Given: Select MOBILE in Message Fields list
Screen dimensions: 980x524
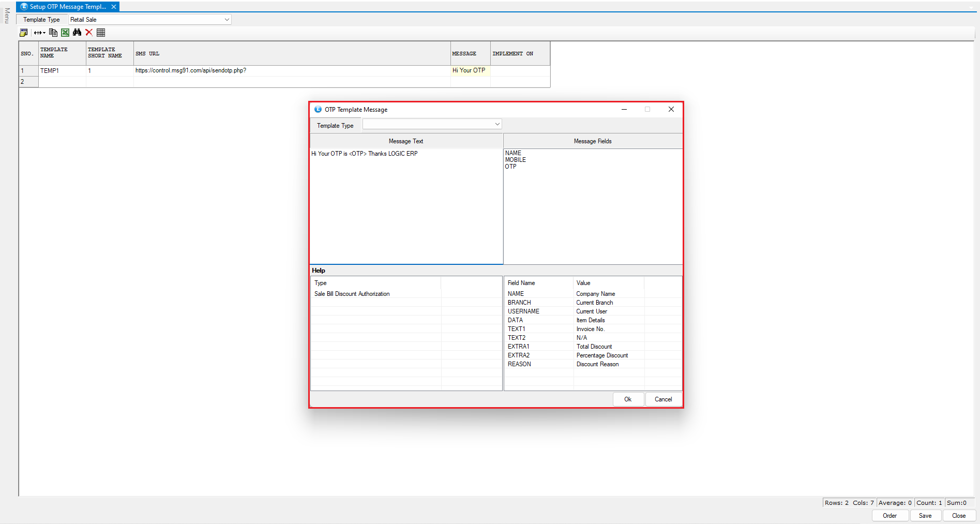Looking at the screenshot, I should 516,160.
